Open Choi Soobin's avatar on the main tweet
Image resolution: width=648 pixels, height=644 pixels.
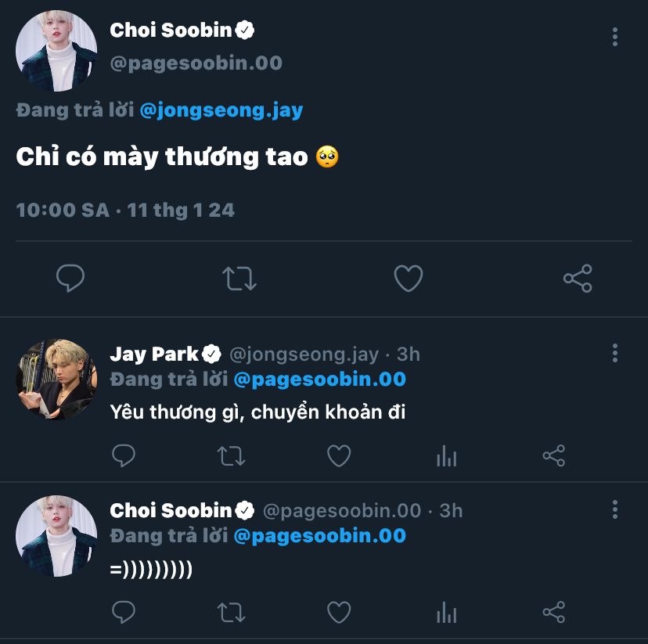pos(56,51)
